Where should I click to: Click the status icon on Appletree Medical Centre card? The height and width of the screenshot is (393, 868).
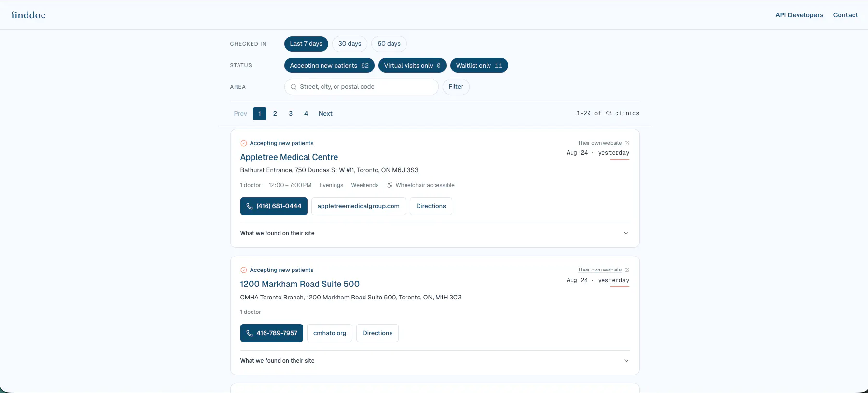coord(244,143)
